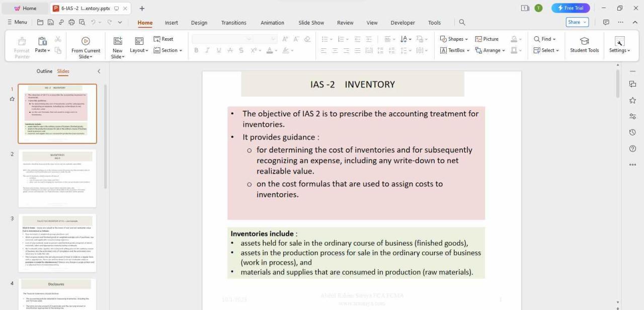The height and width of the screenshot is (310, 644).
Task: Toggle Strikethrough formatting
Action: click(x=230, y=50)
